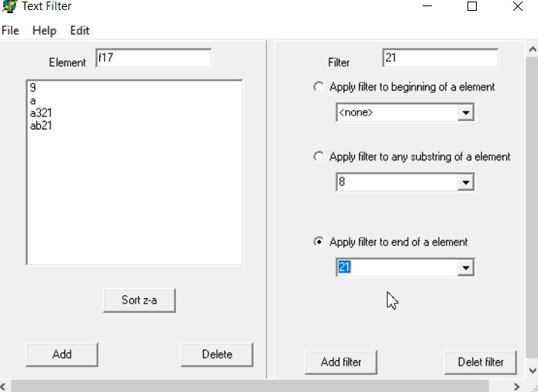Click into the Element text field

[x=153, y=58]
